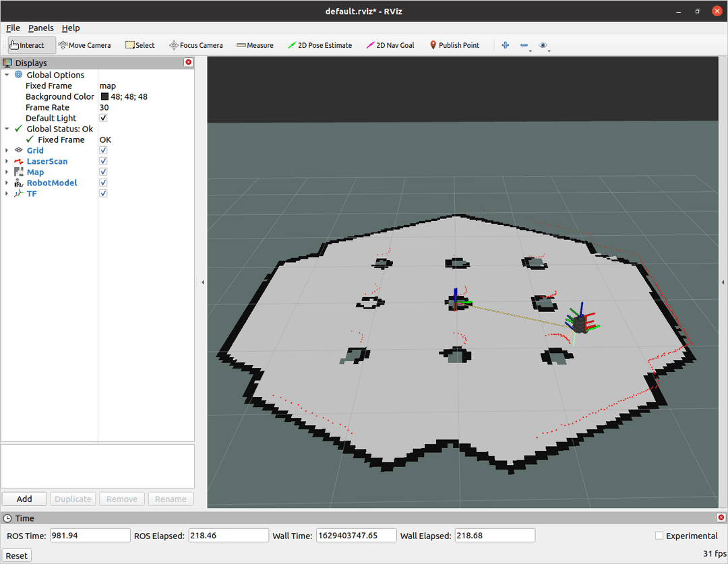Click the blue plus add-tool icon

(506, 45)
